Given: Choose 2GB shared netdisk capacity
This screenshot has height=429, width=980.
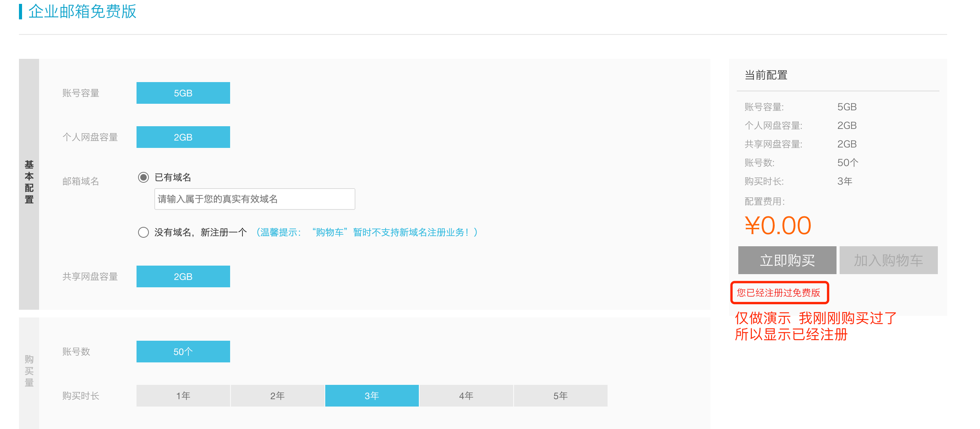Looking at the screenshot, I should tap(183, 276).
